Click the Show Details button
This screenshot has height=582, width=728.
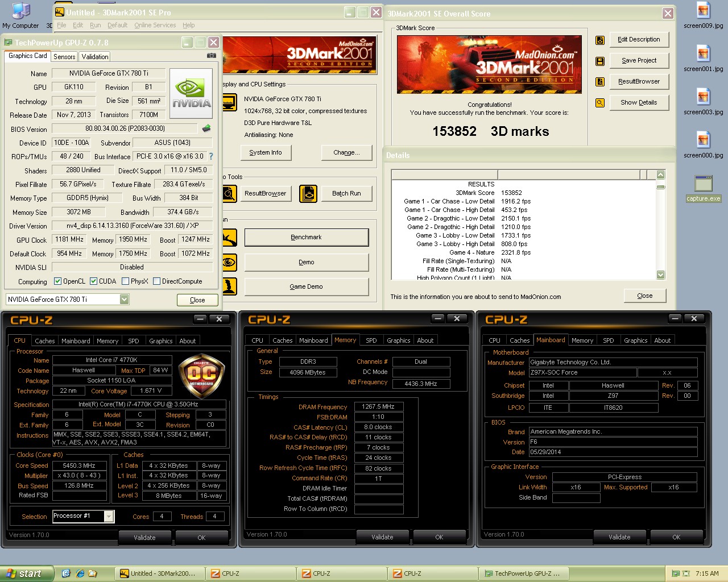(x=639, y=103)
